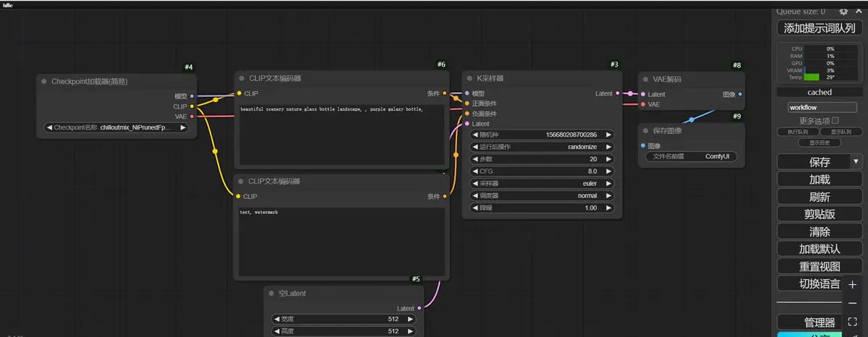Click the '重置视图' reset view button

click(819, 266)
